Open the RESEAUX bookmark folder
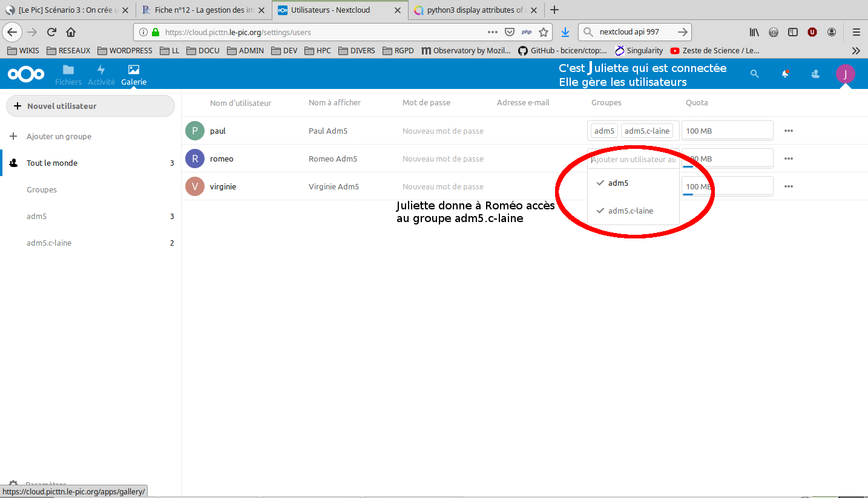This screenshot has width=868, height=498. point(68,51)
